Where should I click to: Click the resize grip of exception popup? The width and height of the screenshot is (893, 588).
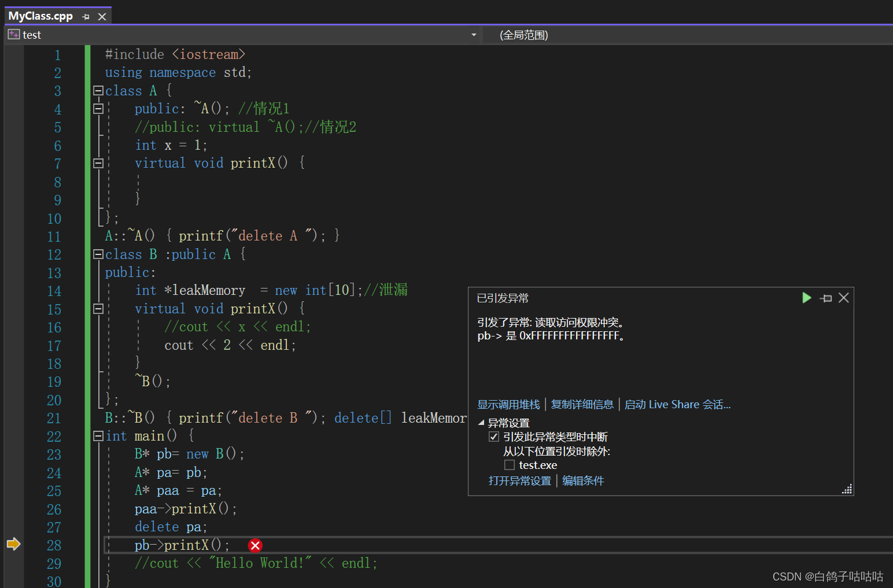coord(847,489)
